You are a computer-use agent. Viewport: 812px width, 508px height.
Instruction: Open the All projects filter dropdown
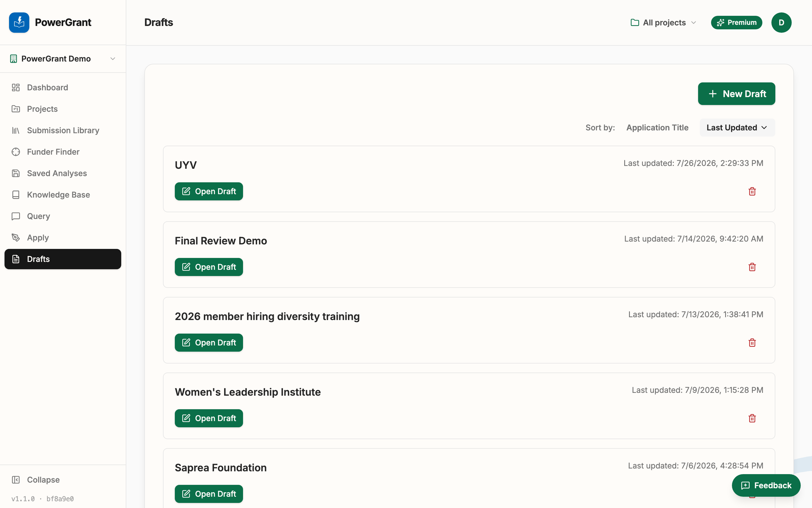(x=663, y=23)
